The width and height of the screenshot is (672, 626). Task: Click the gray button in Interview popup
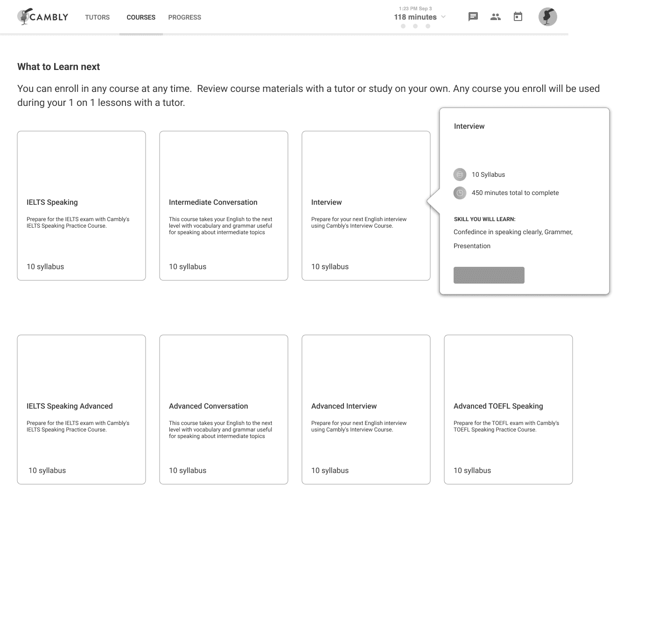(489, 275)
